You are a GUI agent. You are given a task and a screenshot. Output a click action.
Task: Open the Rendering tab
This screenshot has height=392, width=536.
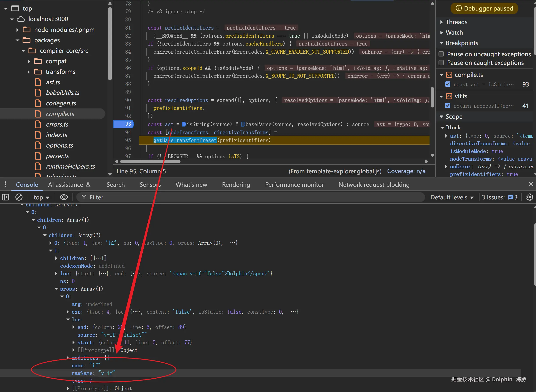pos(236,185)
